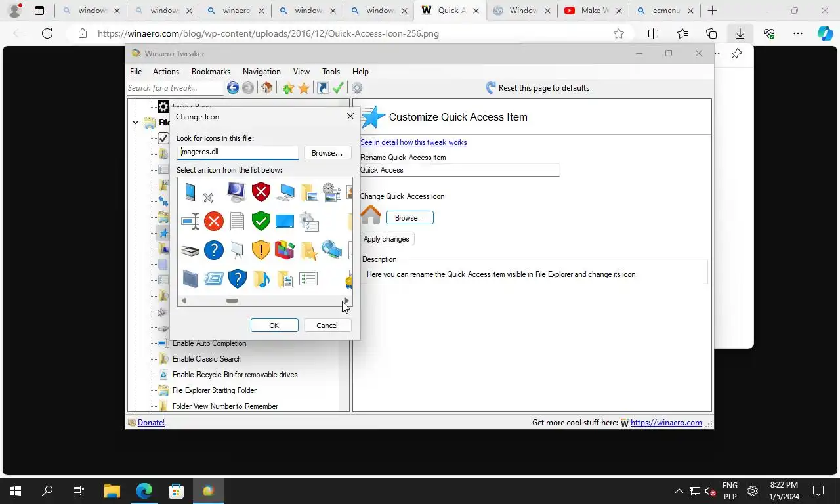Select the green shield with checkmark icon
840x504 pixels.
click(261, 221)
